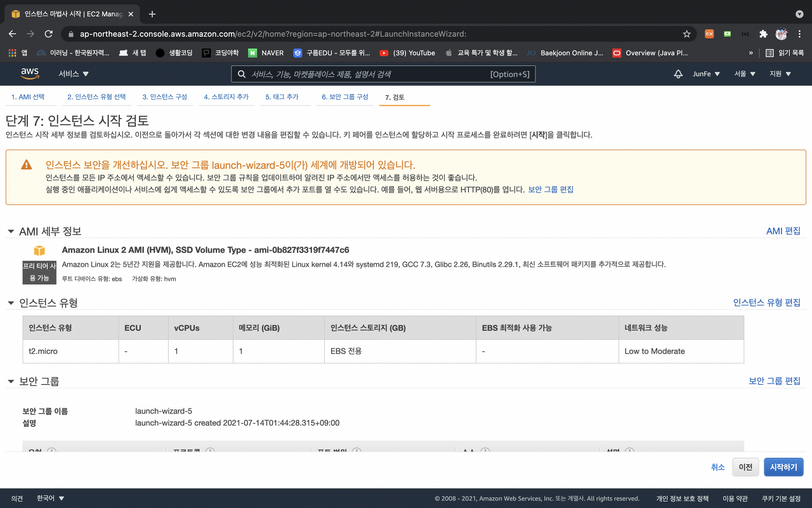Go to step 5. 태그 추가

click(x=282, y=97)
